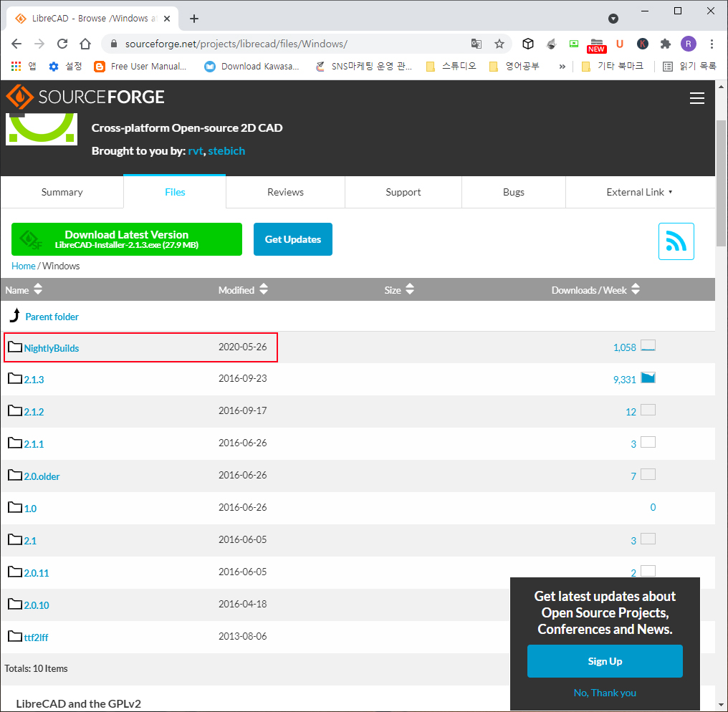Open a new browser tab
Viewport: 728px width, 712px height.
coord(194,19)
